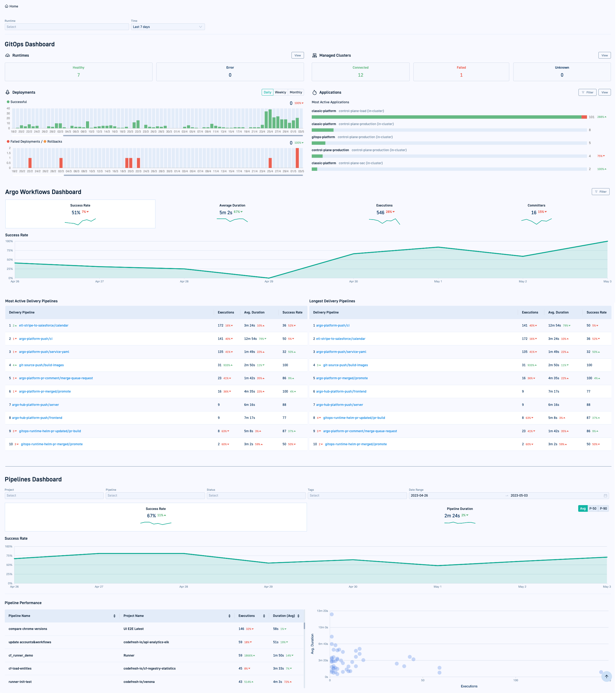The image size is (616, 693).
Task: Sort by Pipeline Name column arrows
Action: coord(114,616)
